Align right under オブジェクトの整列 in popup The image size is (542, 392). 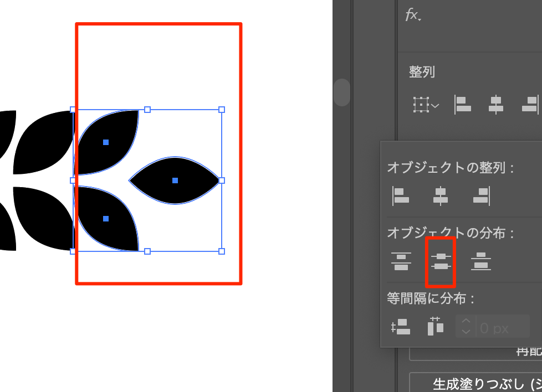(482, 195)
